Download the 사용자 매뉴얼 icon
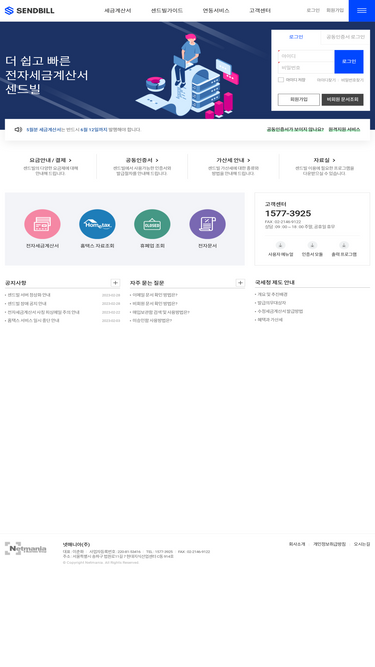The width and height of the screenshot is (375, 667). click(280, 245)
